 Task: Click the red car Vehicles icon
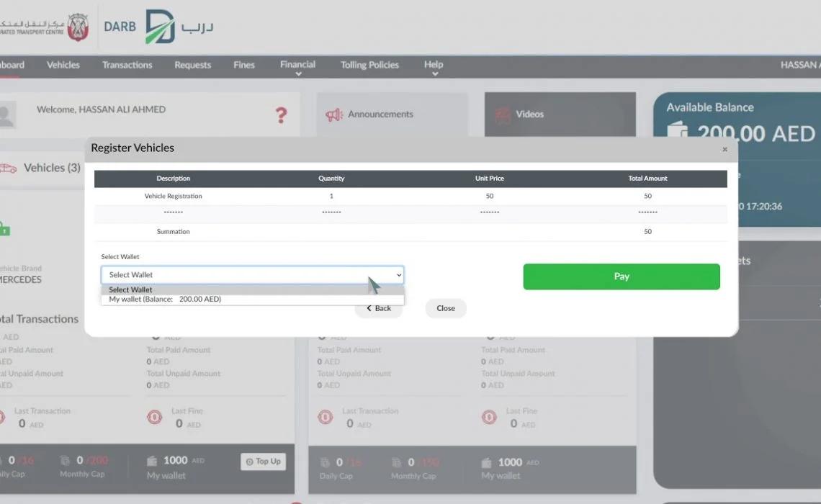pyautogui.click(x=7, y=168)
